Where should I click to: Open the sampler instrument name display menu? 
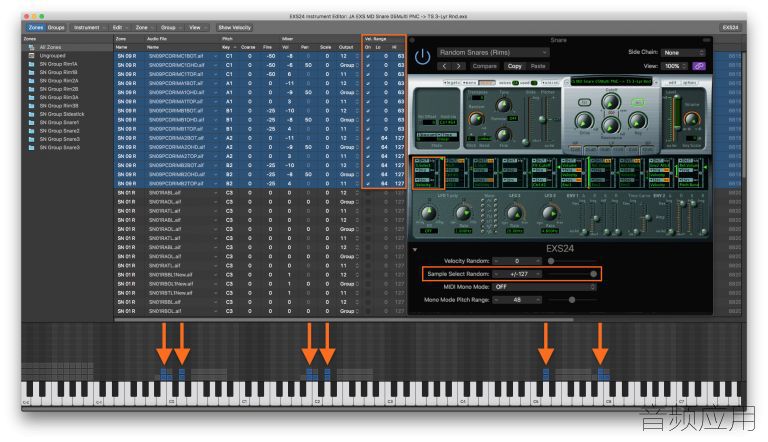click(612, 81)
